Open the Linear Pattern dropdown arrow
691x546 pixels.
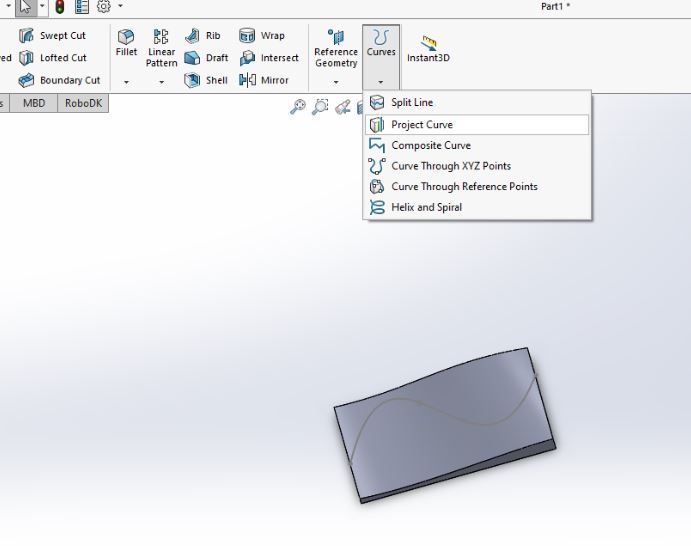[162, 82]
